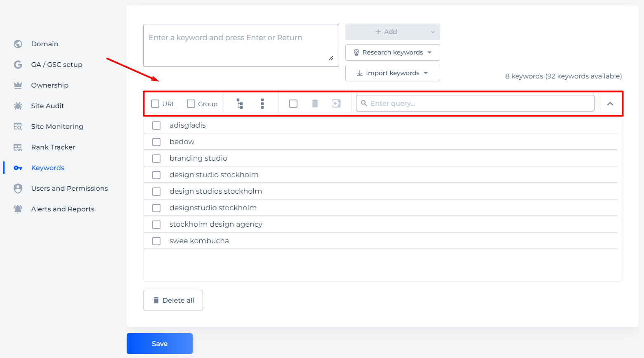Tick the designstudio stockholm checkbox

(x=156, y=208)
